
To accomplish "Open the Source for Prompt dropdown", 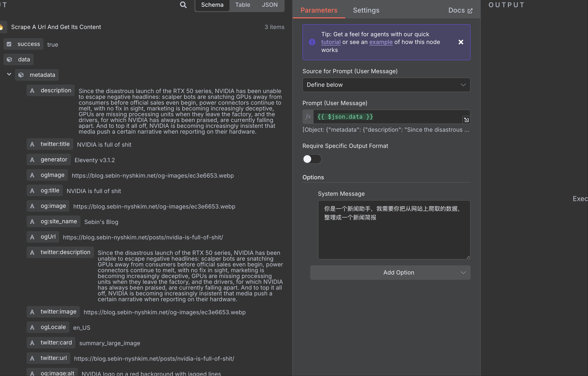I will 386,85.
